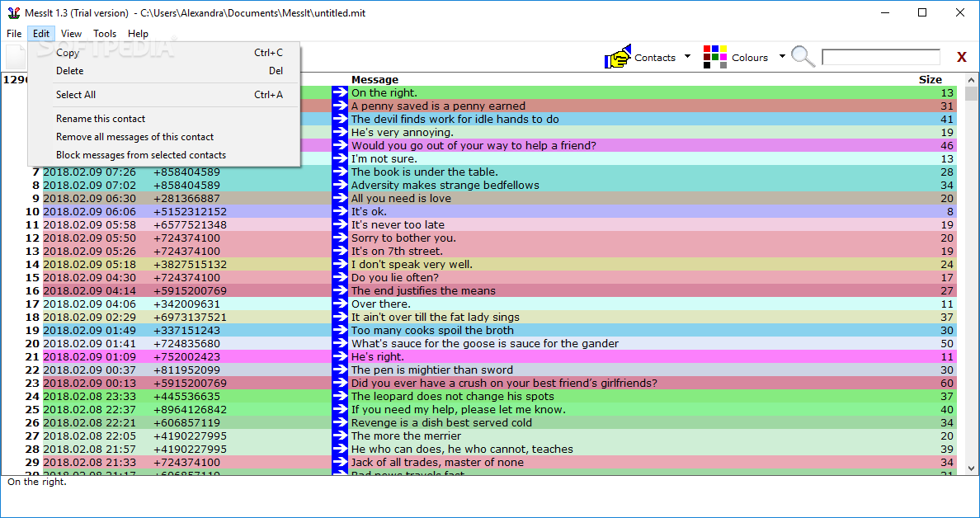Image resolution: width=980 pixels, height=518 pixels.
Task: Click arrow icon beside 'Too many cooks spoil the broth'
Action: click(339, 330)
